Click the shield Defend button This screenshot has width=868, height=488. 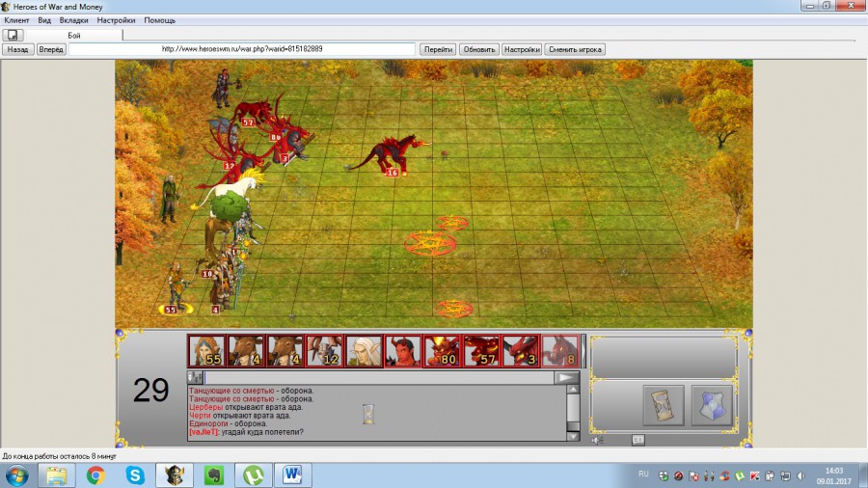pyautogui.click(x=712, y=406)
